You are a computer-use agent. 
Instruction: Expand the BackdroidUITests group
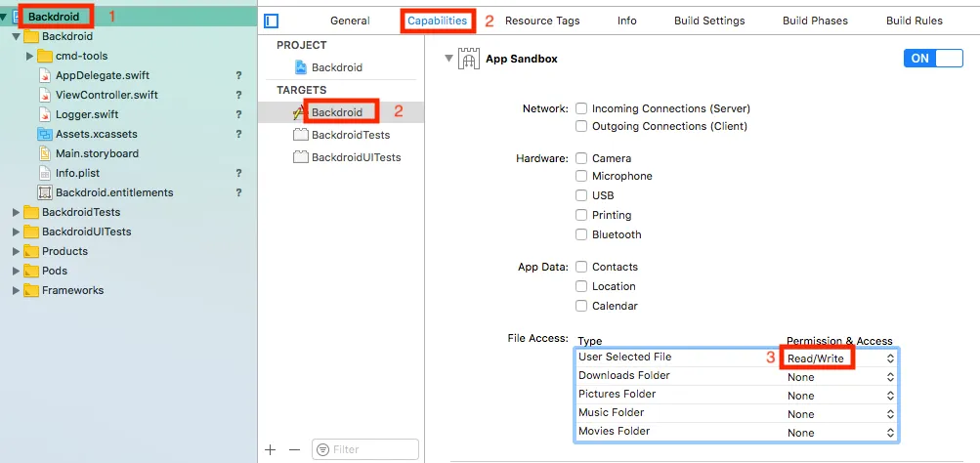17,231
